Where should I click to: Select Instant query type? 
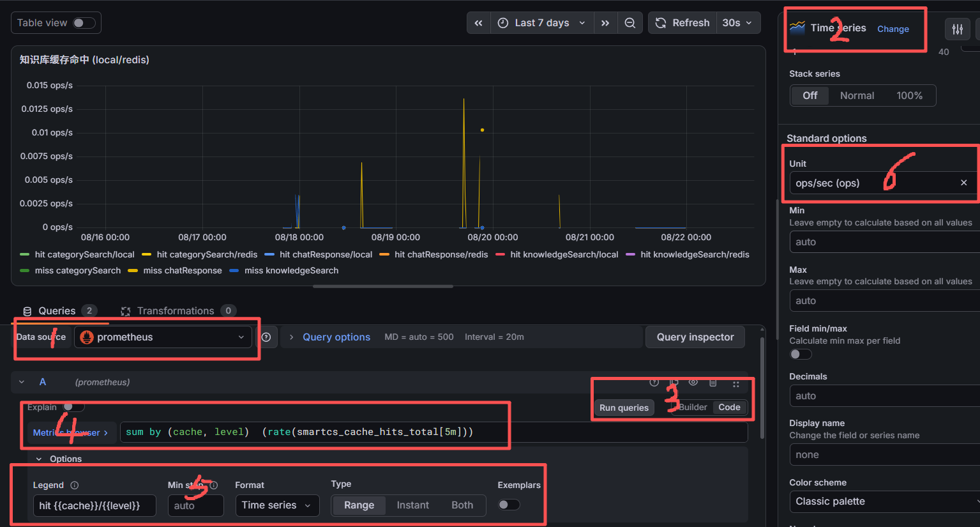[412, 505]
